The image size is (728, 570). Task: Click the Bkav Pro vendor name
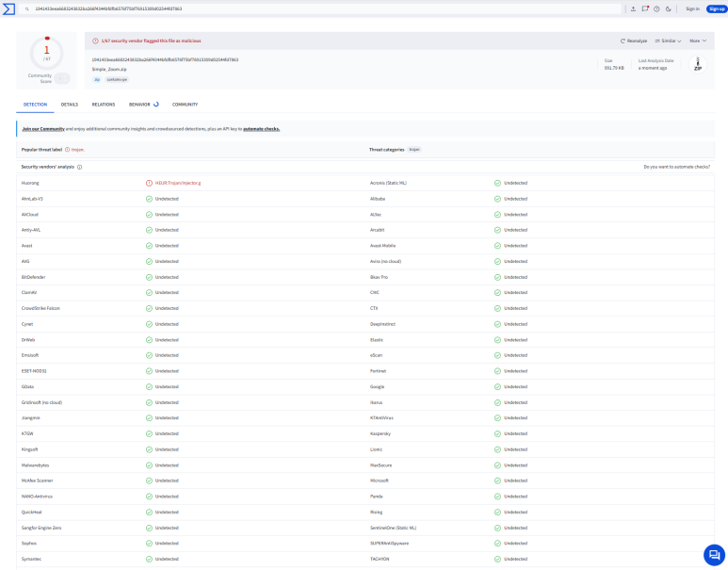tap(379, 277)
